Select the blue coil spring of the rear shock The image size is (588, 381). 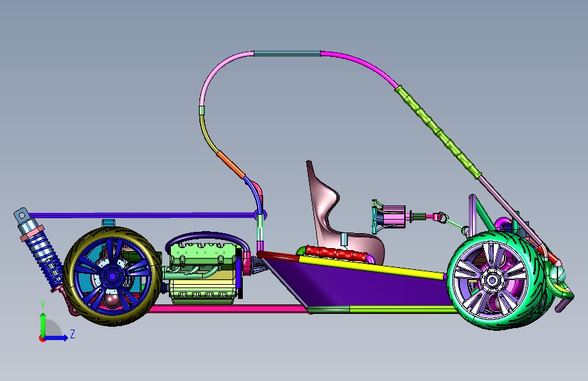click(x=46, y=258)
